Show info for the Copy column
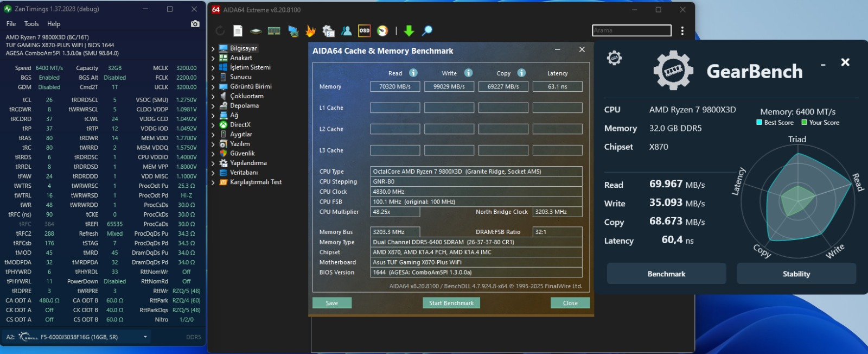Viewport: 868px width, 354px height. coord(521,73)
